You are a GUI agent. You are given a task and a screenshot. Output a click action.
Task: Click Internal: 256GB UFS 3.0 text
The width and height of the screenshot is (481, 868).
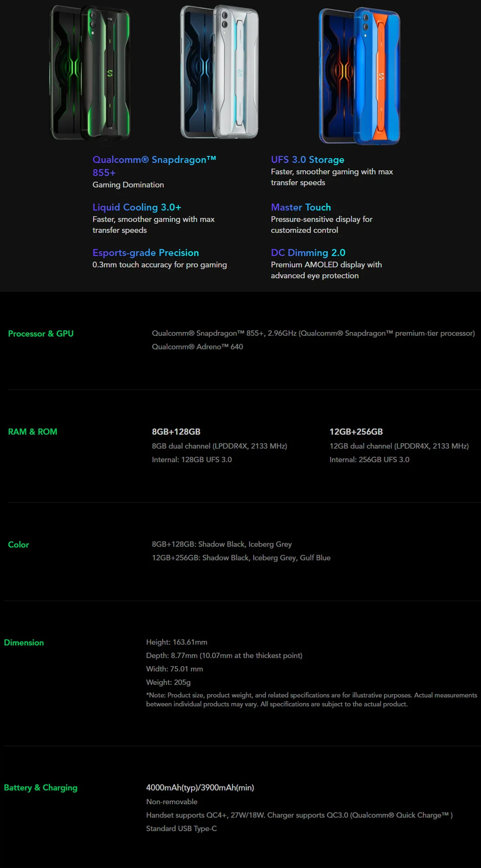[x=369, y=460]
